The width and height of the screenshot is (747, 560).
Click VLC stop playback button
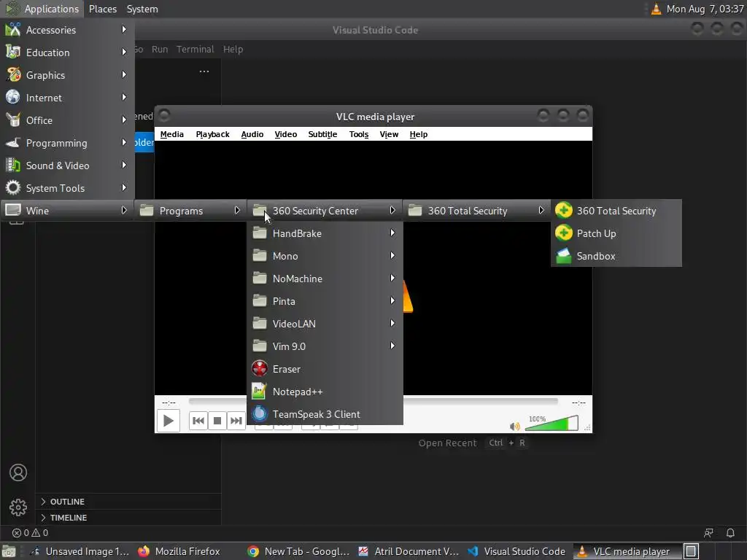217,421
